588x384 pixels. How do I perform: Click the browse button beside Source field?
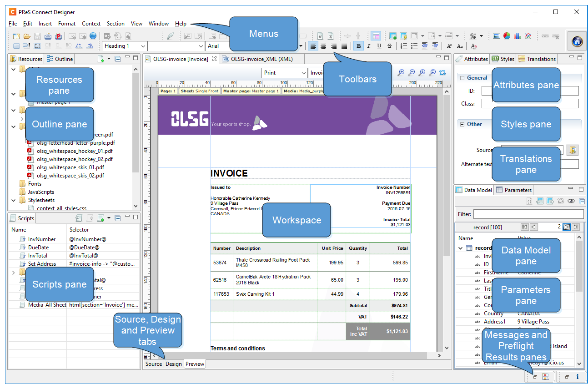click(573, 150)
